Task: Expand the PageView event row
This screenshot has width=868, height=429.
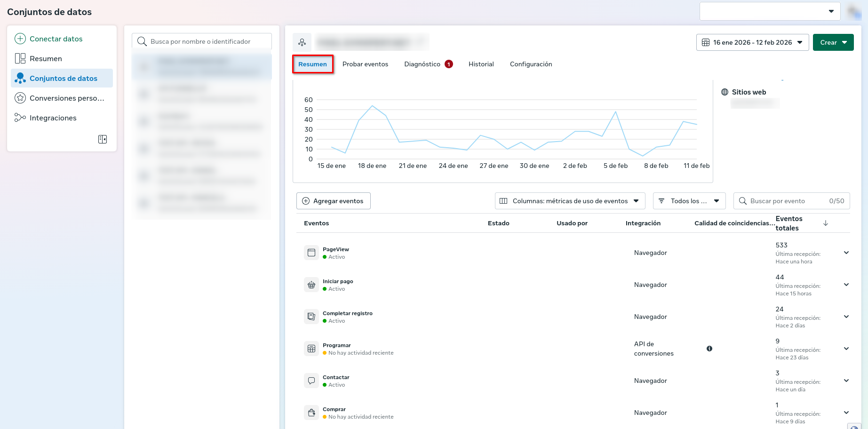Action: 846,253
